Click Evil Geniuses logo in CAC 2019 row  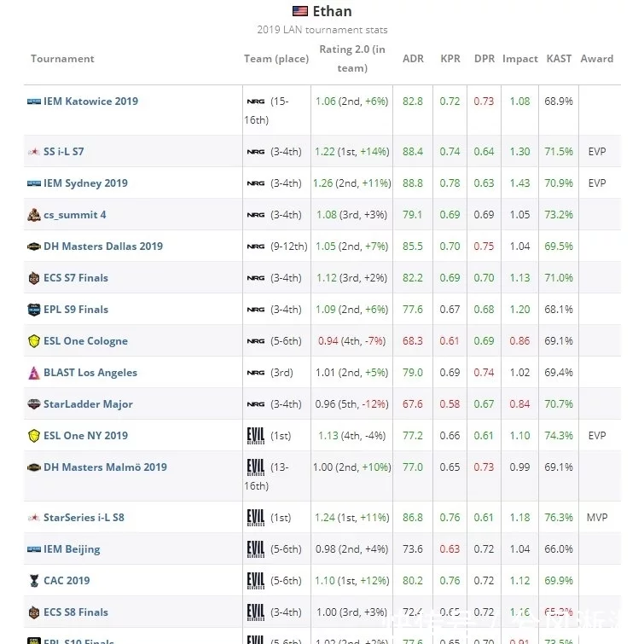coord(256,581)
